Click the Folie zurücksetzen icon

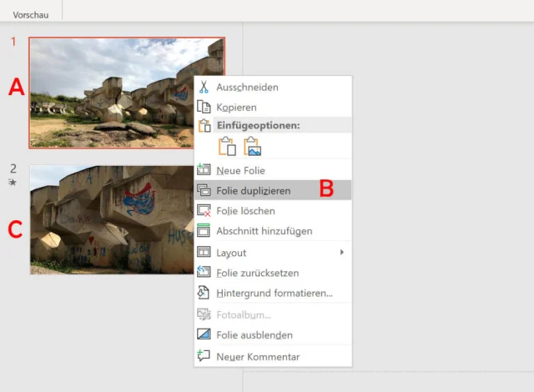coord(204,273)
